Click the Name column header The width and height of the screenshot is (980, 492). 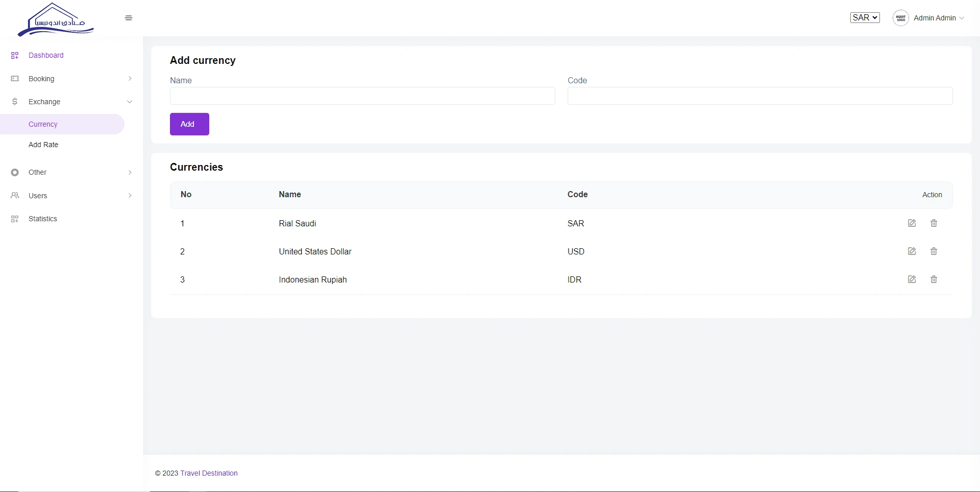pos(290,194)
